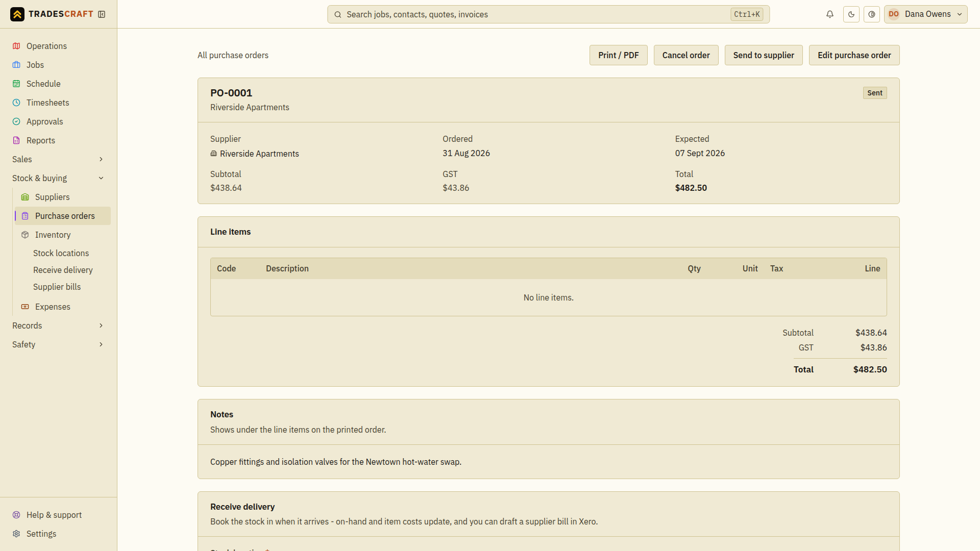Expand the Sales section chevron
This screenshot has width=980, height=551.
[x=101, y=159]
